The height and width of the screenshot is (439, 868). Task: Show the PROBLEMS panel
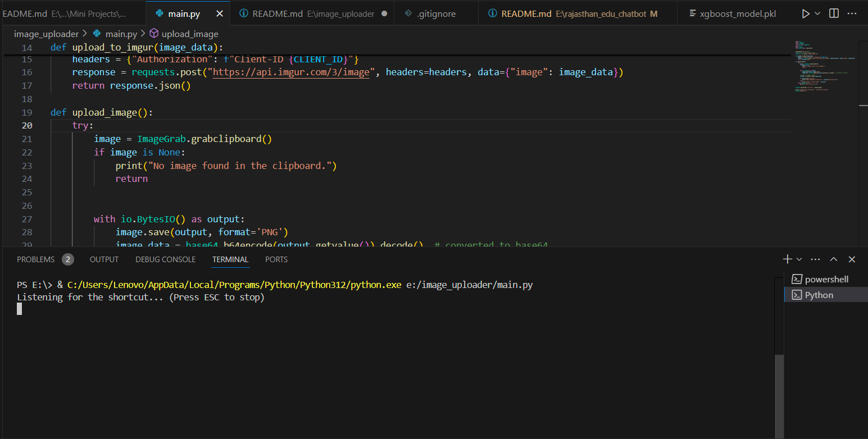tap(36, 259)
